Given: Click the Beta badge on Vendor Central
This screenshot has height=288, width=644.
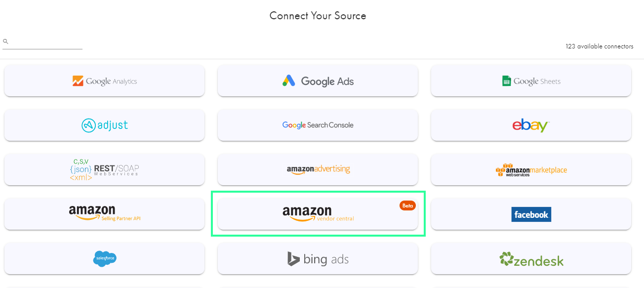Looking at the screenshot, I should [407, 206].
